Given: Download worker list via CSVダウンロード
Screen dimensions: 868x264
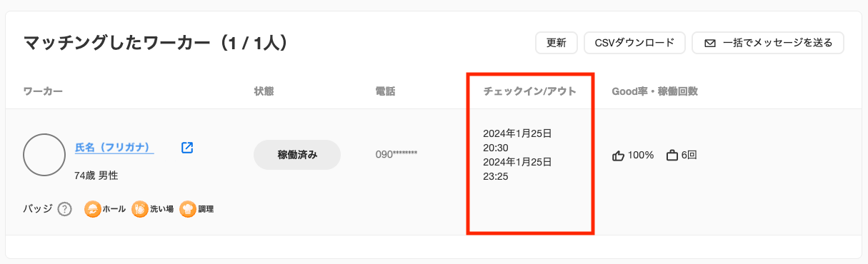Looking at the screenshot, I should pos(634,43).
